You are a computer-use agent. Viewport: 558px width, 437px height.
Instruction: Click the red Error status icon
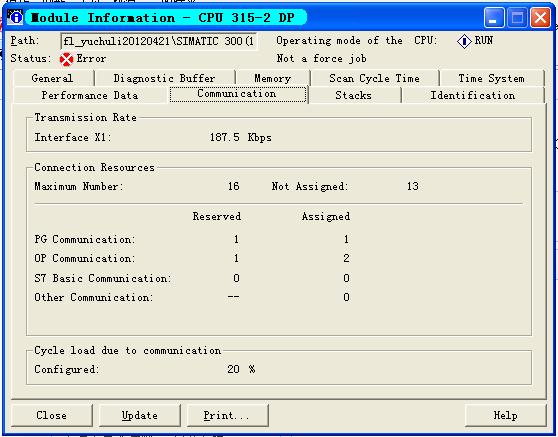point(66,59)
